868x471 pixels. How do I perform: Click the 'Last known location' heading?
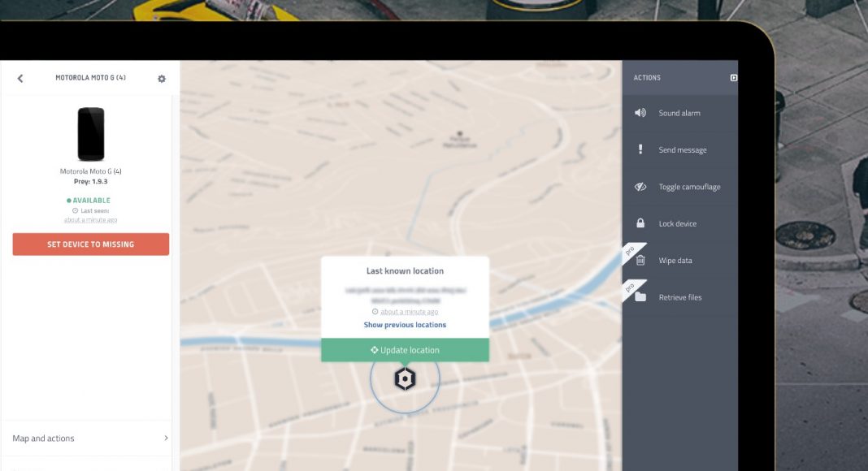click(x=405, y=271)
